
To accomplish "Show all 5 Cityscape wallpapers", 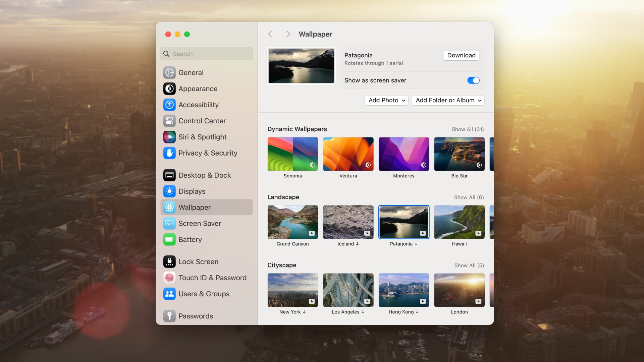I will tap(469, 265).
